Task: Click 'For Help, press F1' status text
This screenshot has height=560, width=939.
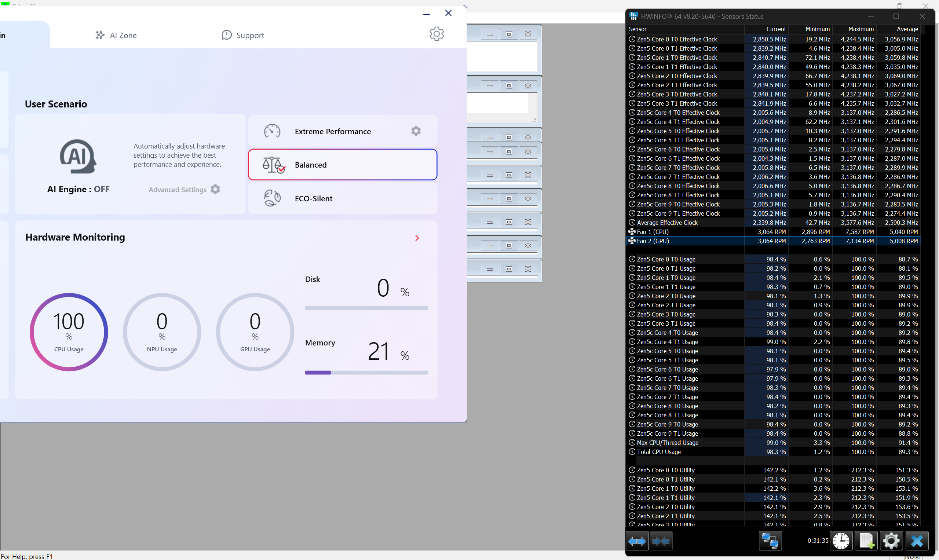Action: click(27, 556)
